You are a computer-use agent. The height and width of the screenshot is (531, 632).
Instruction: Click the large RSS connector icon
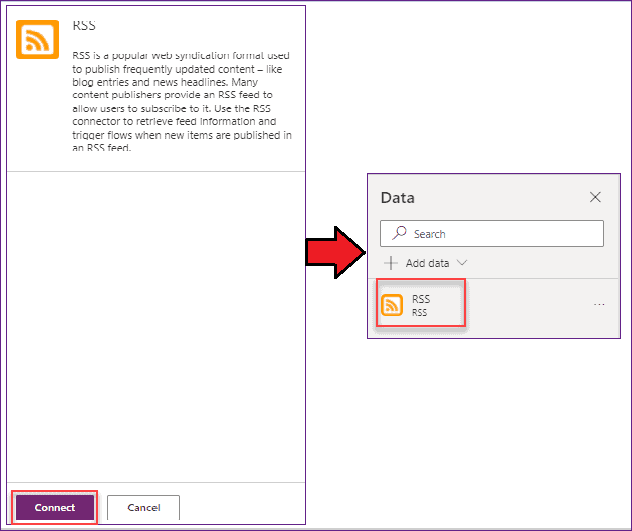[x=37, y=40]
